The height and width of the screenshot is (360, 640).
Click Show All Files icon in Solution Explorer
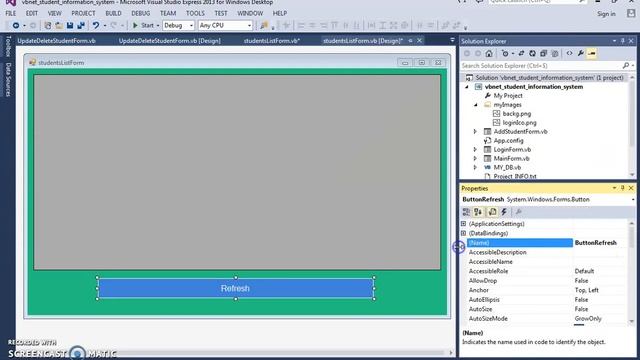coord(555,53)
